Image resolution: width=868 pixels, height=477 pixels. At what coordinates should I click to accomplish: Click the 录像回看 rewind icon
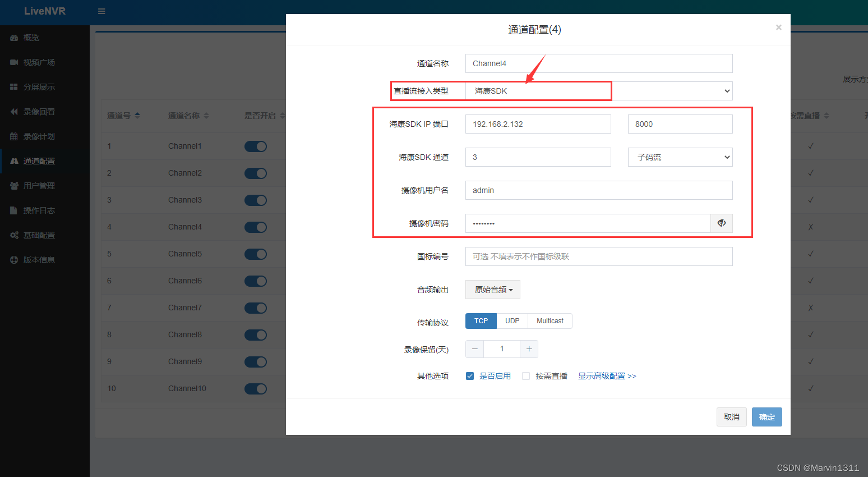tap(14, 112)
